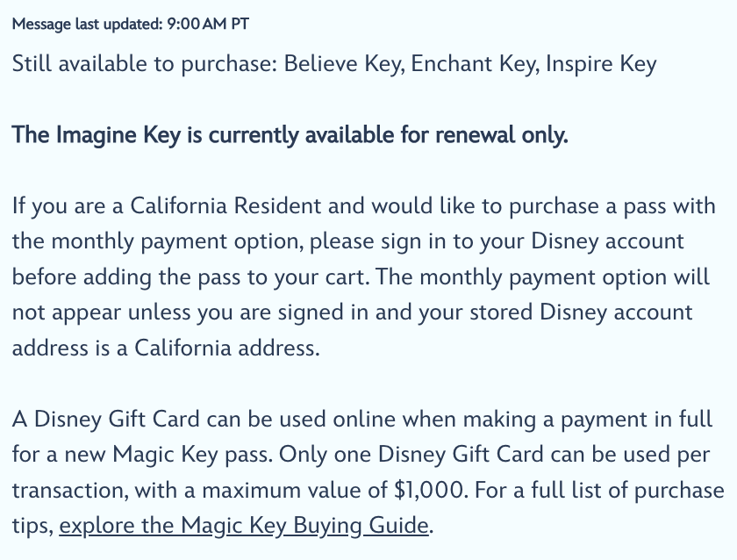Click 'For a full list of purchase' text
Screen dimensions: 737x560
pyautogui.click(x=599, y=490)
